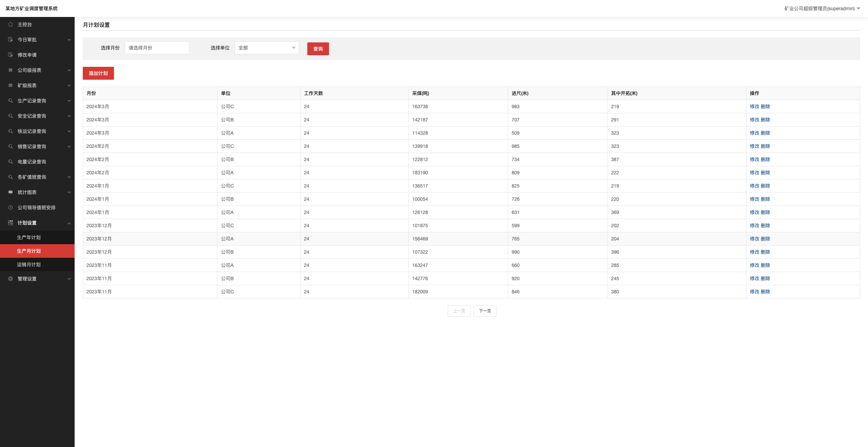Open 修改申请 menu item

[x=37, y=55]
